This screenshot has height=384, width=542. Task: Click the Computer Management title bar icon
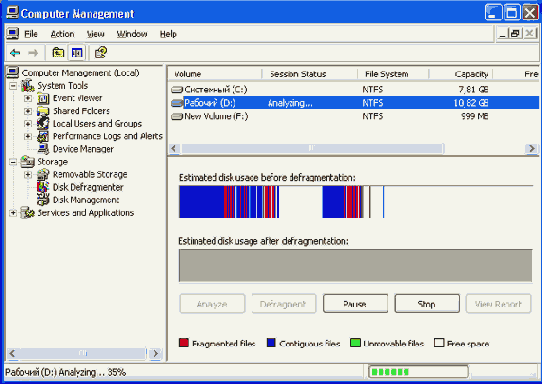coord(12,13)
